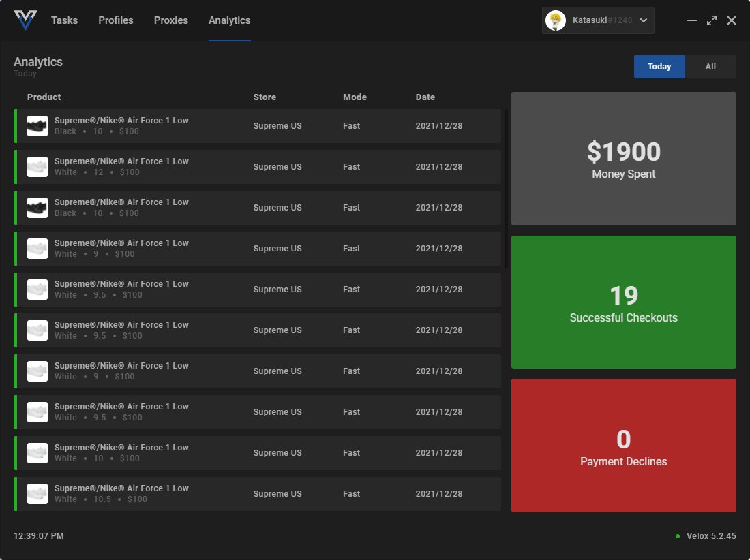Click white shoe thumbnail of size 12 row
The height and width of the screenshot is (560, 750).
tap(37, 167)
